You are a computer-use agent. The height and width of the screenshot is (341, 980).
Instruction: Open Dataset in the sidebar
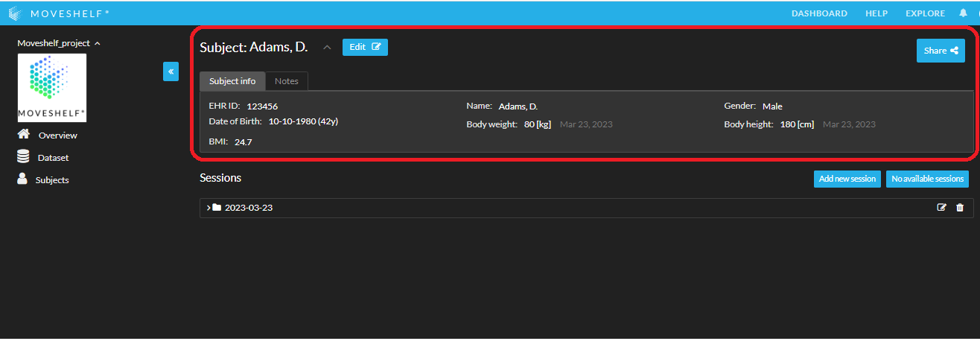53,158
